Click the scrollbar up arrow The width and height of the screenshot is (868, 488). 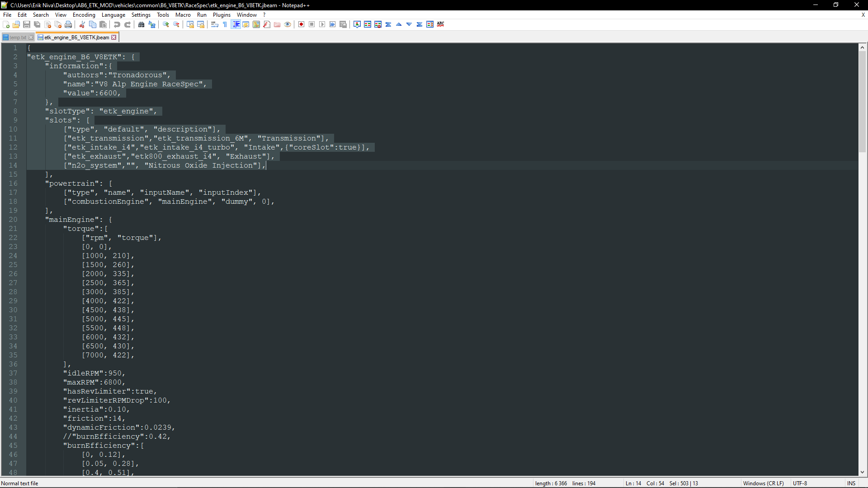pyautogui.click(x=862, y=47)
